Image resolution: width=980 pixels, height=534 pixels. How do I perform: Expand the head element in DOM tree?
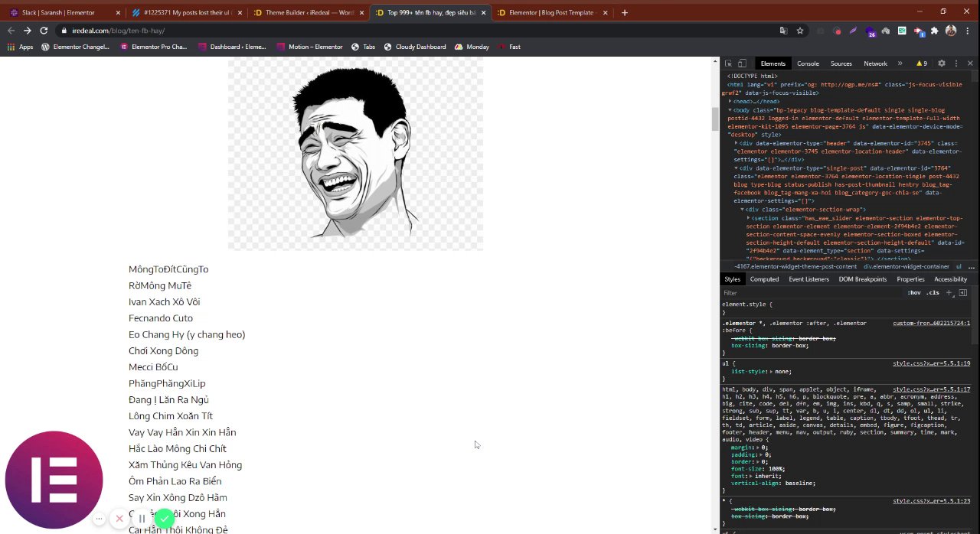point(730,101)
